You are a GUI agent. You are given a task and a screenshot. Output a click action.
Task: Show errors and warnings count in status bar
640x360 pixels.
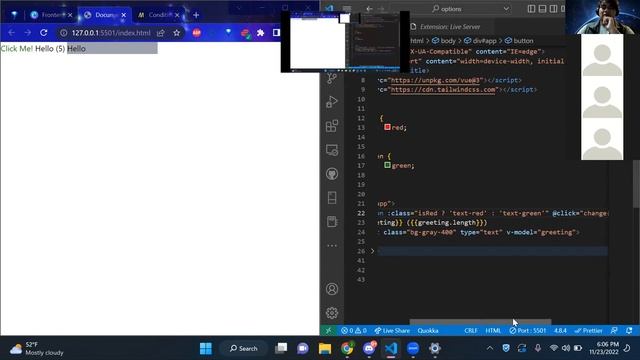tap(354, 331)
